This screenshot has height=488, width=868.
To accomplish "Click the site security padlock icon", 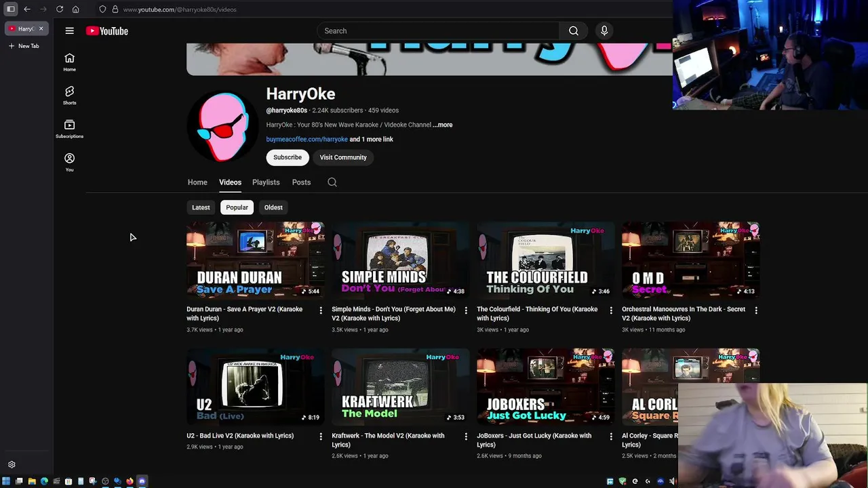I will [115, 9].
